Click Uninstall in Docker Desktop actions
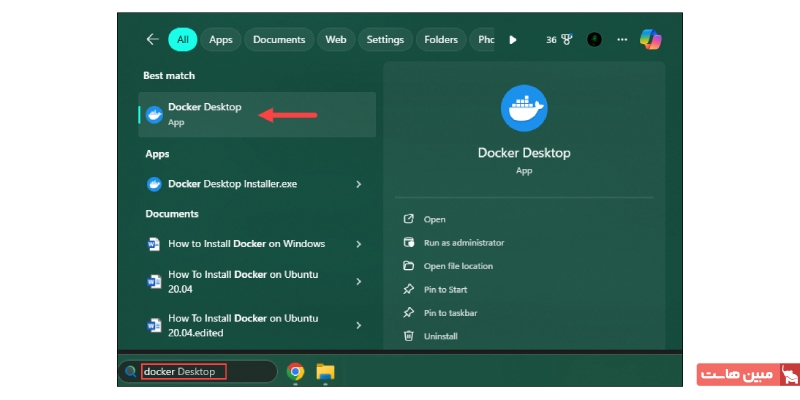Viewport: 800px width, 400px height. point(440,336)
